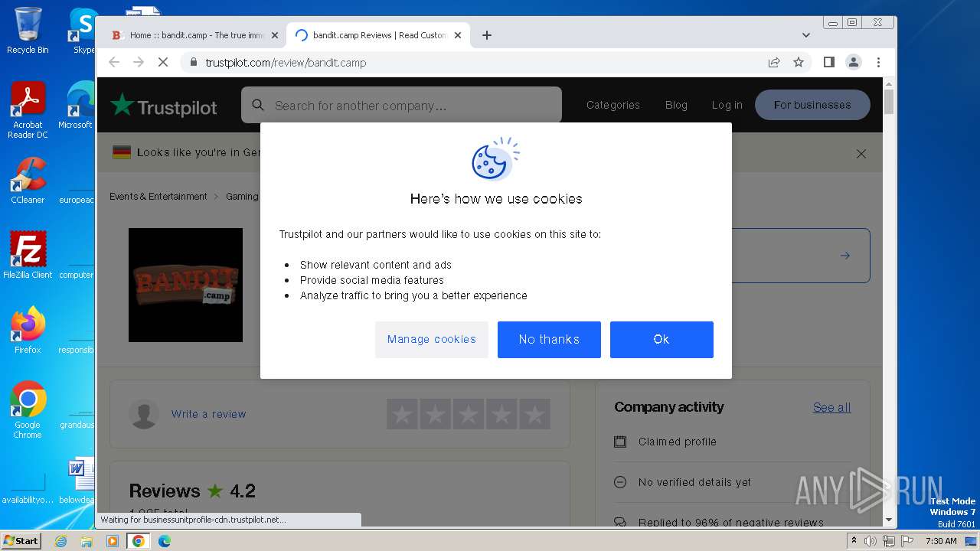Open Categories in Trustpilot header
Viewport: 980px width, 551px height.
click(612, 105)
